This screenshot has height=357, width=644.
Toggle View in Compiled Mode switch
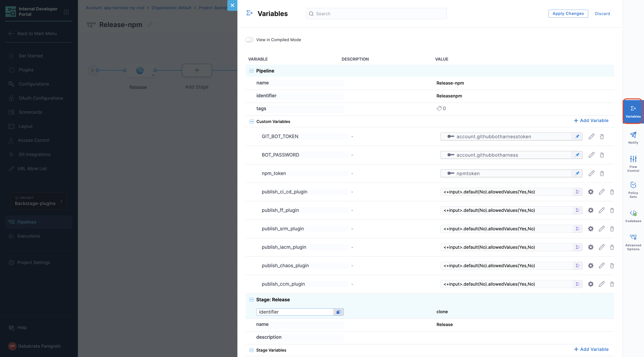pyautogui.click(x=250, y=40)
